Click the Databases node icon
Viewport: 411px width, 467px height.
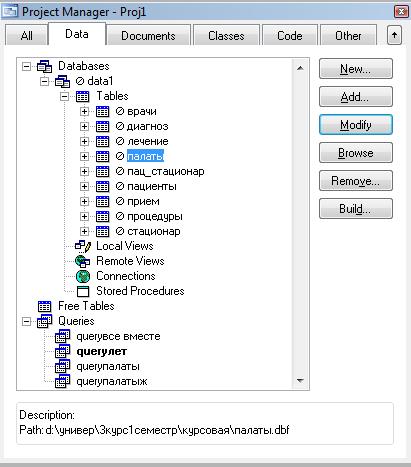[44, 66]
